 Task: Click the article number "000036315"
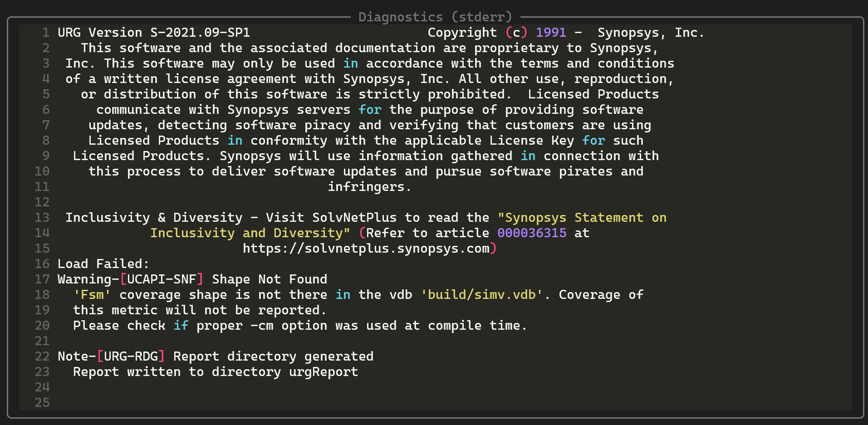tap(532, 233)
